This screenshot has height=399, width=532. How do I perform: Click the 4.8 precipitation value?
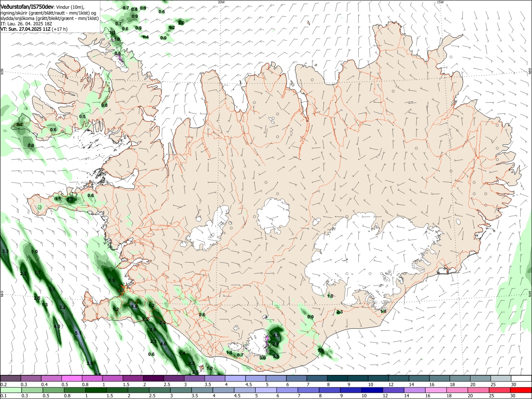tap(134, 306)
